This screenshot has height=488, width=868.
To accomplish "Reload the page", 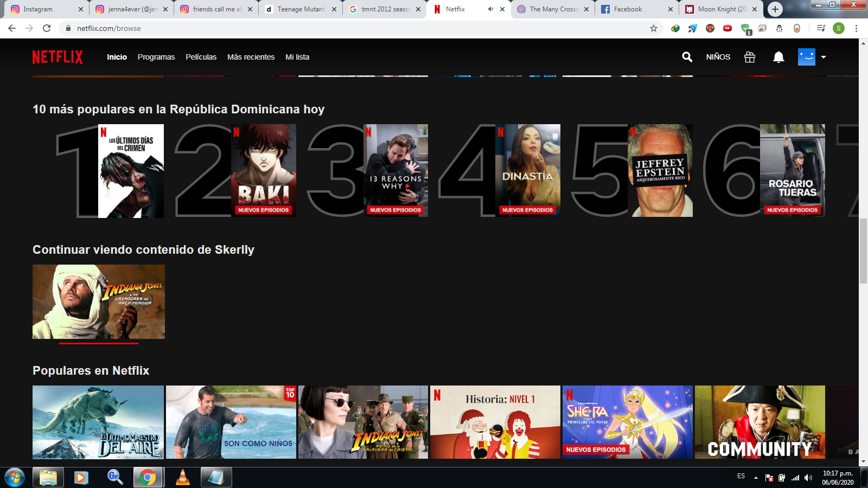I will click(47, 28).
